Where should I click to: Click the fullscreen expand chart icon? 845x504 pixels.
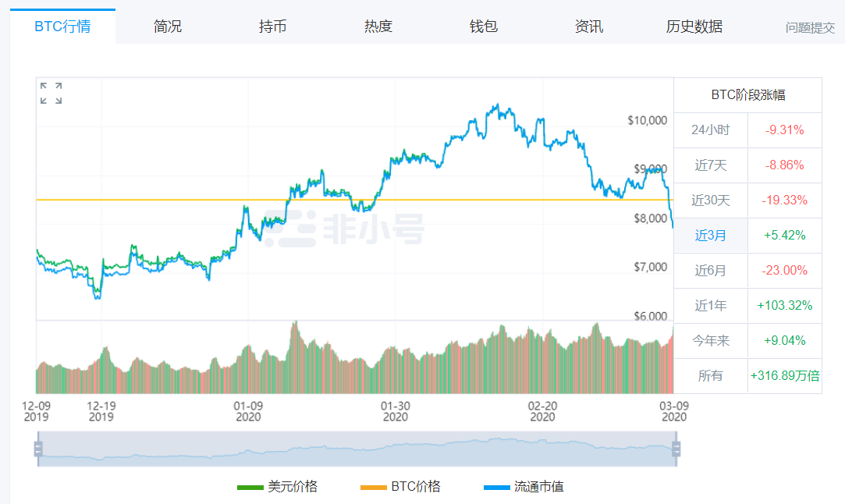51,93
